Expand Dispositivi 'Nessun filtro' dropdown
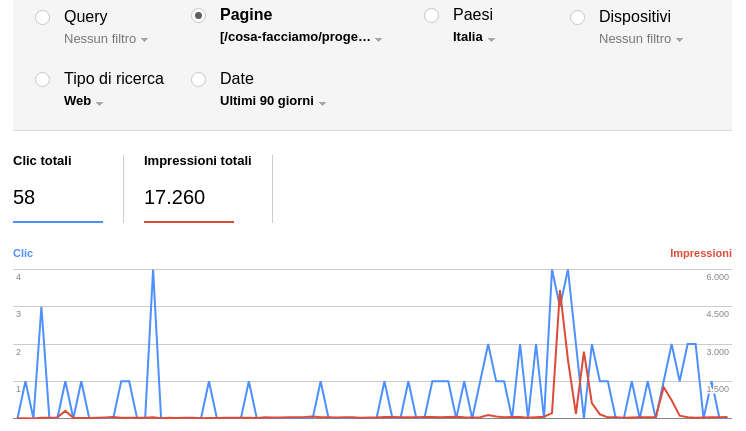Screen dimensions: 746x431 (x=641, y=39)
